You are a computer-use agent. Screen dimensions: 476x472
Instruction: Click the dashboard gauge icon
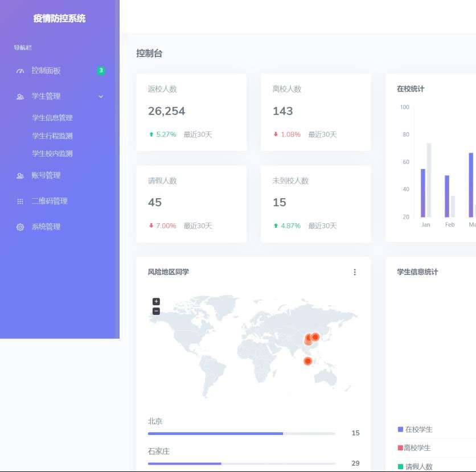click(x=20, y=71)
